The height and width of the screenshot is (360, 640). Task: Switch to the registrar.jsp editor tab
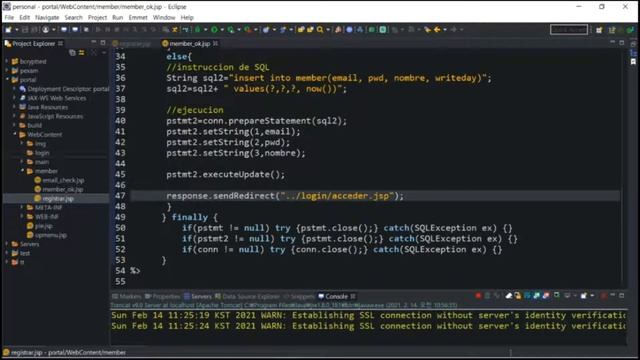pos(131,44)
